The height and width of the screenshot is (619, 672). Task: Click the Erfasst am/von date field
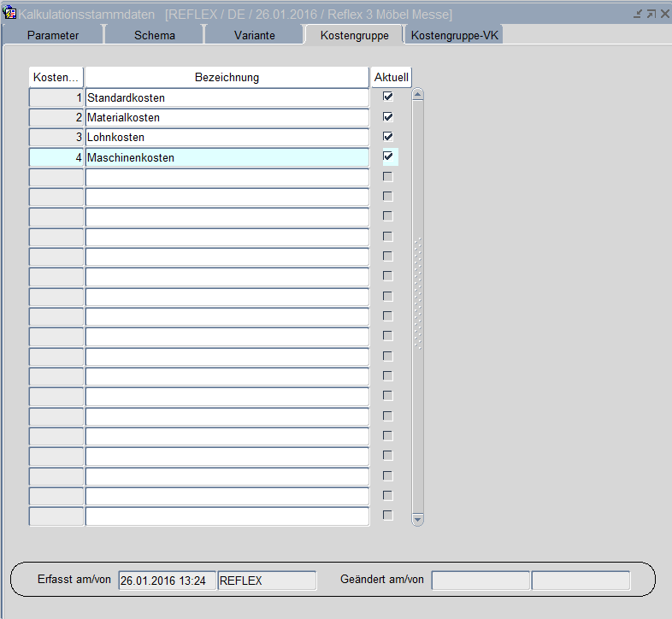click(167, 581)
